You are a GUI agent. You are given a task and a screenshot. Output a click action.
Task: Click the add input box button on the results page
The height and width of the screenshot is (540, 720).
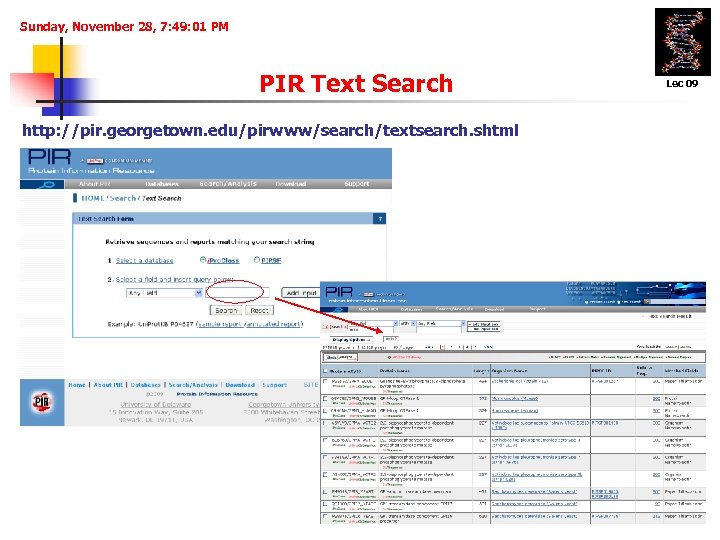coord(484,324)
